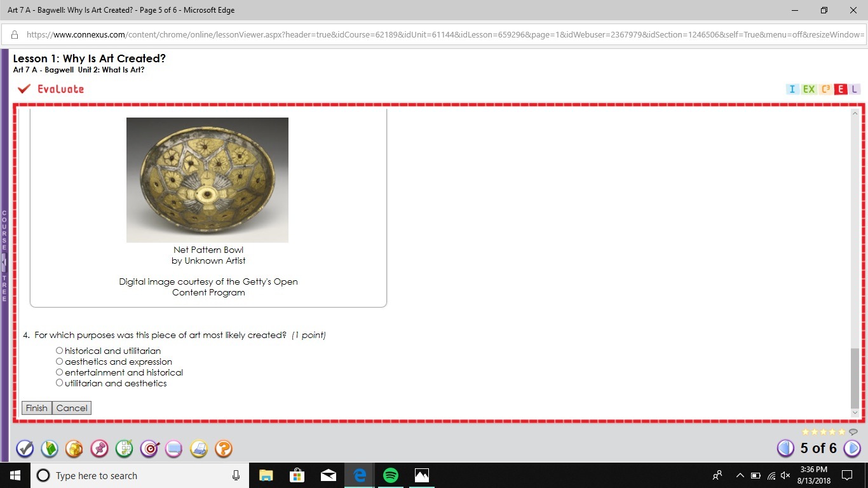This screenshot has height=488, width=868.
Task: Click the green EX lesson stage icon
Action: [x=809, y=89]
